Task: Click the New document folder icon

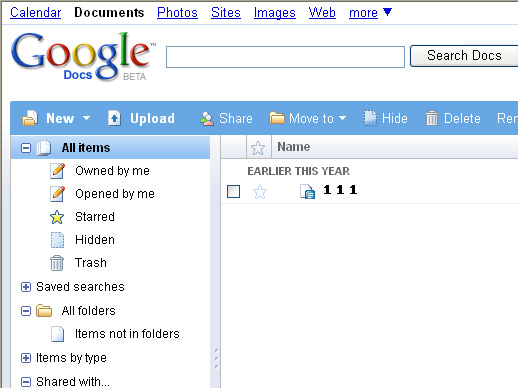Action: click(x=30, y=118)
